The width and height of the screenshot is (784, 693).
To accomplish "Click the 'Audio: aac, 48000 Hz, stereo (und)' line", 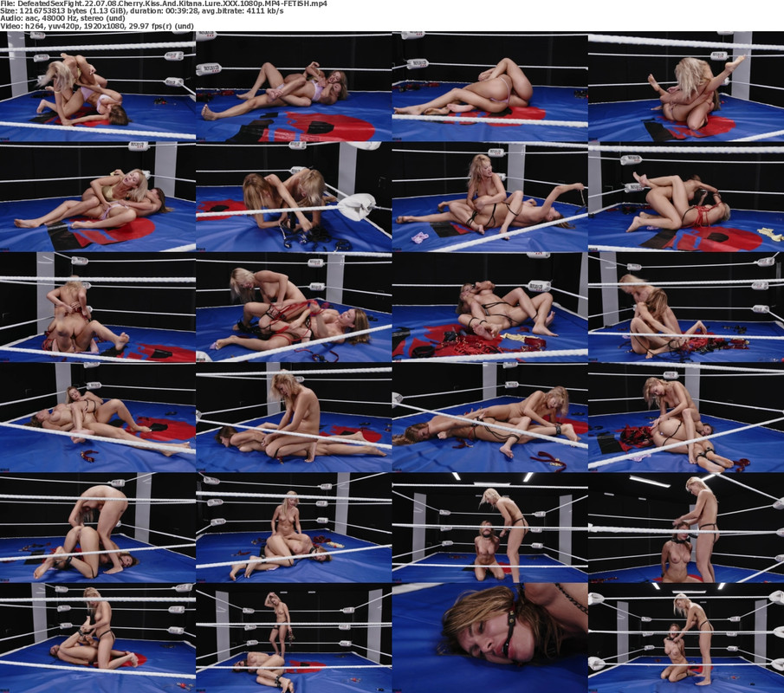I will [62, 18].
